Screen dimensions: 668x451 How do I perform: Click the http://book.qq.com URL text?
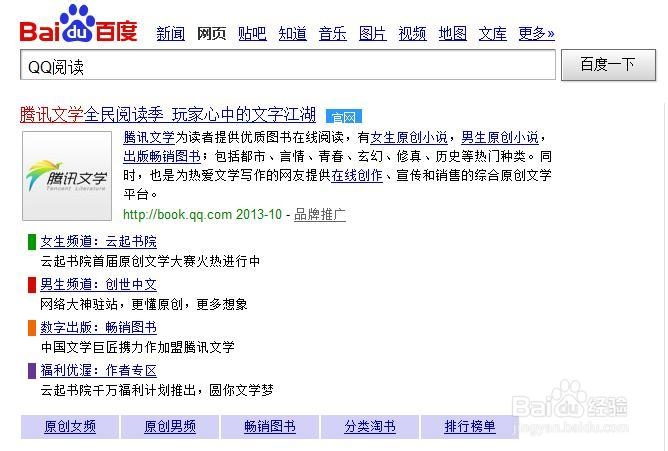pyautogui.click(x=177, y=214)
